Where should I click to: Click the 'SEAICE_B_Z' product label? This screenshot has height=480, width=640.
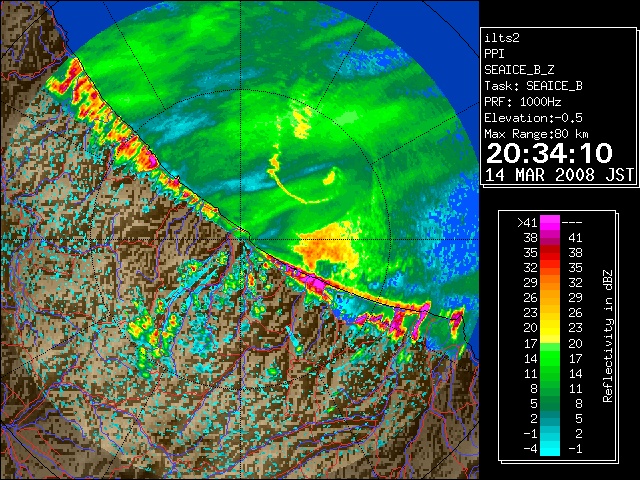click(519, 70)
